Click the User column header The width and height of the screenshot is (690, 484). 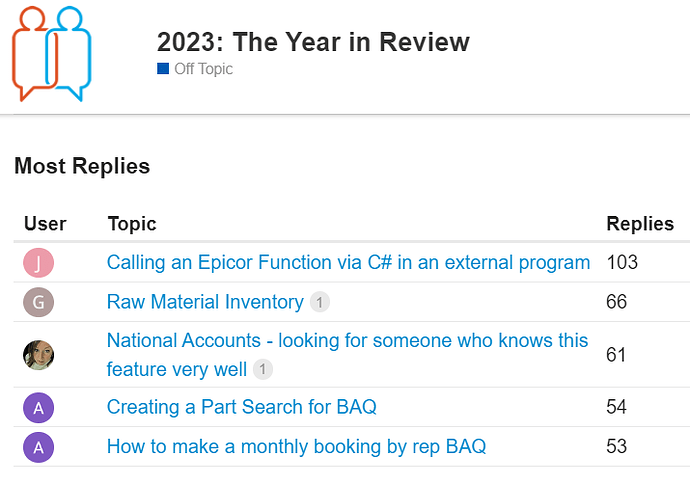point(45,224)
